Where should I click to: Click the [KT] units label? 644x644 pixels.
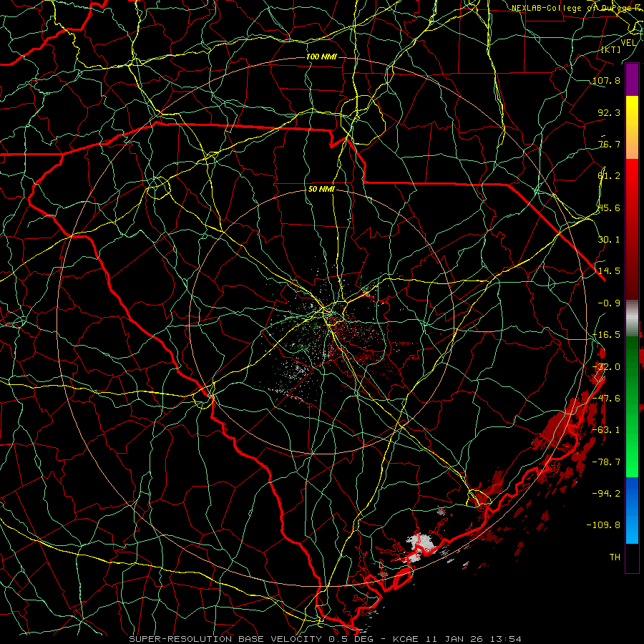pos(611,49)
